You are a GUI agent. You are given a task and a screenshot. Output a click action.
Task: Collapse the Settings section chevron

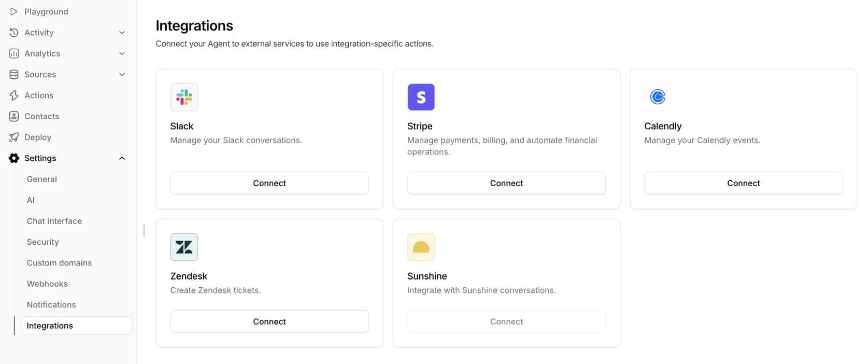pyautogui.click(x=122, y=158)
